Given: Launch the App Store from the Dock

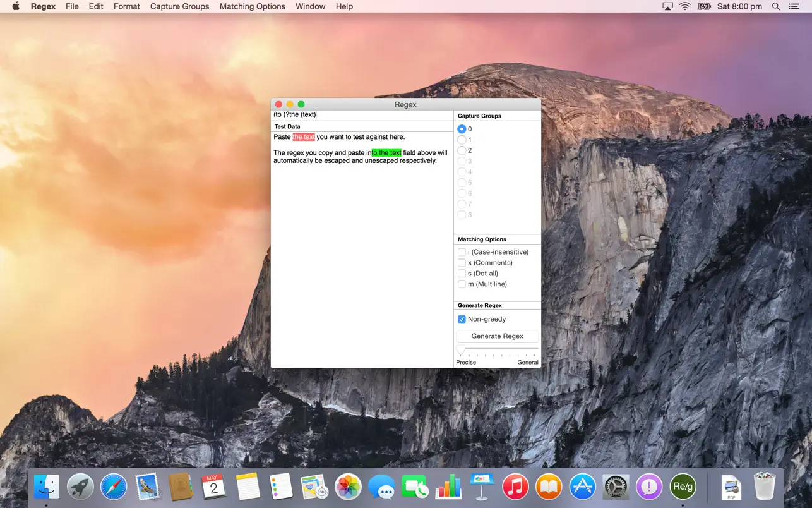Looking at the screenshot, I should [582, 487].
